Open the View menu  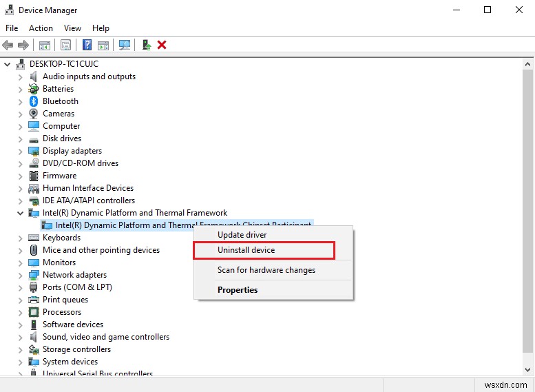coord(72,28)
